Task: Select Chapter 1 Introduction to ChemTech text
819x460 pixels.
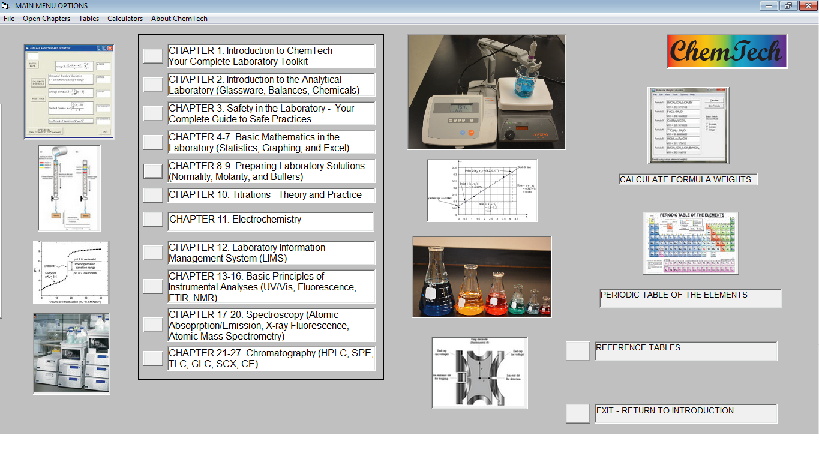Action: (x=271, y=56)
